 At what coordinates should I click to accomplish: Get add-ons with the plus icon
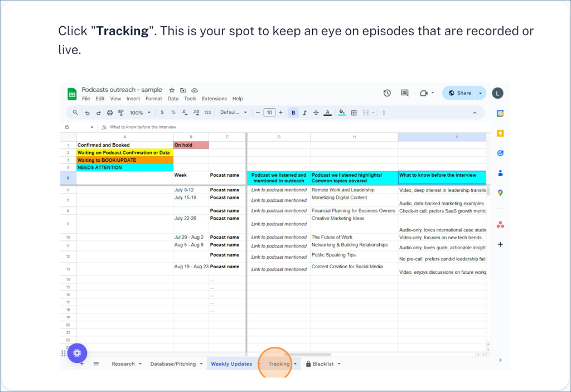point(500,244)
